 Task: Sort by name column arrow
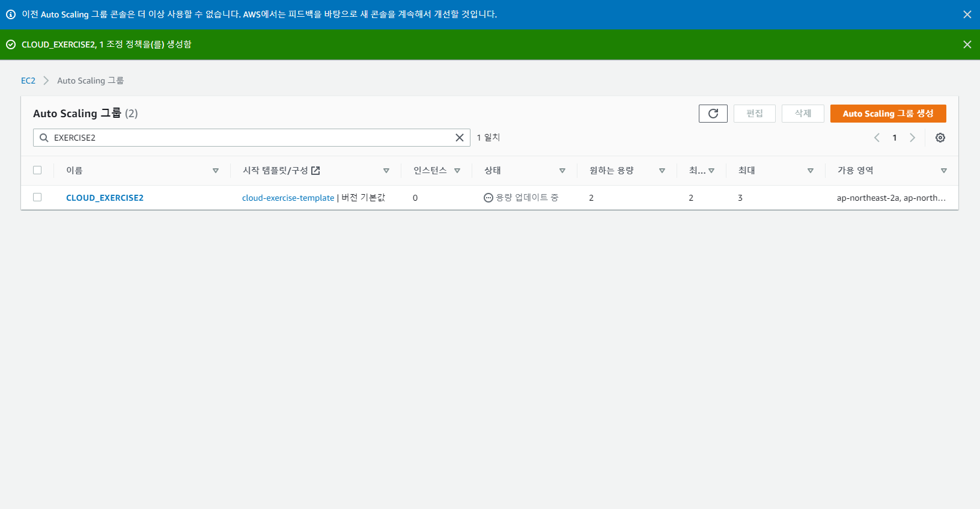click(216, 171)
